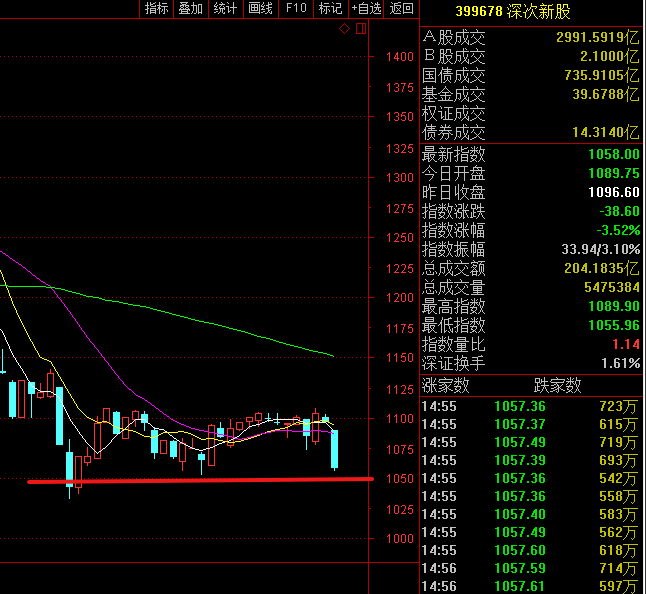Select the tick row with volume 693万
Screen dimensions: 646x594
530,461
